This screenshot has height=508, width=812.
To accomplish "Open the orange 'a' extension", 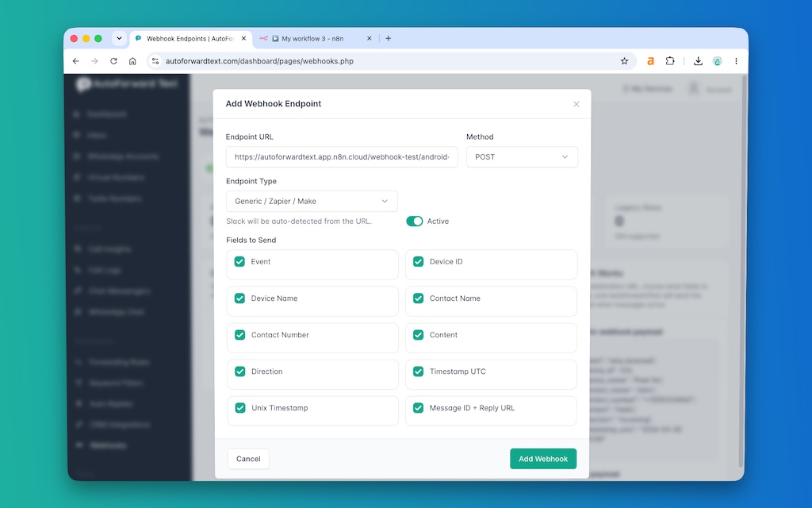I will coord(650,61).
